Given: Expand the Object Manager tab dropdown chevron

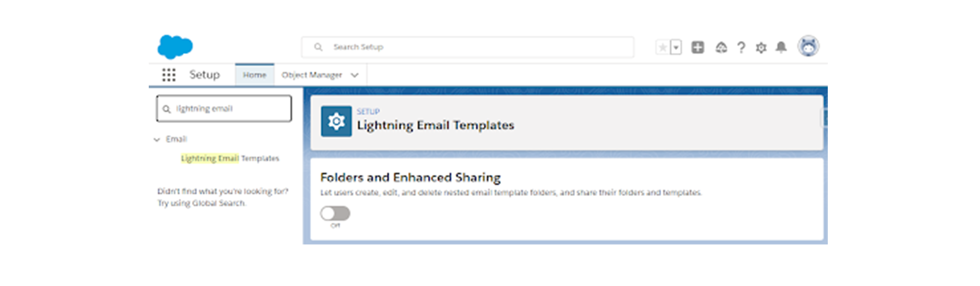Looking at the screenshot, I should [355, 75].
